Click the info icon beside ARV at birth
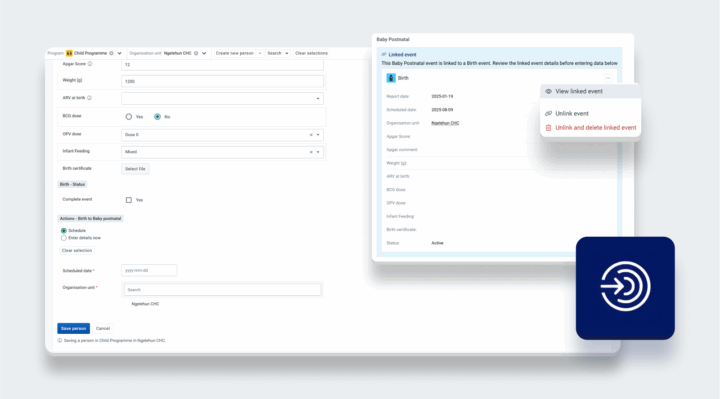The width and height of the screenshot is (720, 399). point(90,98)
